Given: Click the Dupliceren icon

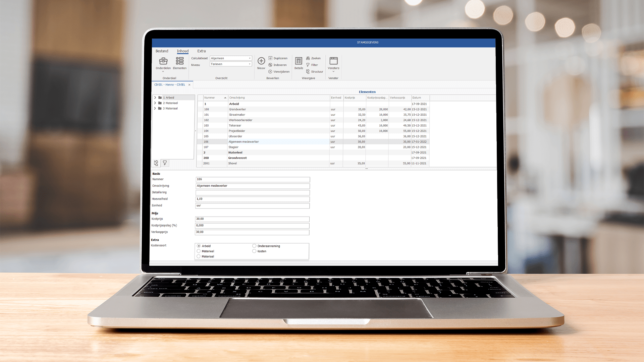Looking at the screenshot, I should (270, 58).
